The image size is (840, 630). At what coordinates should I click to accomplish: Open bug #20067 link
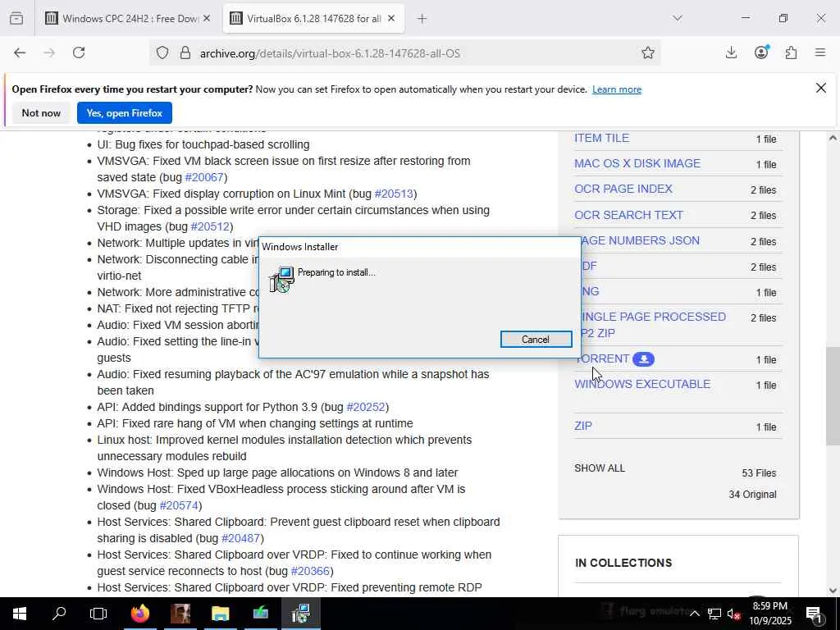(x=203, y=177)
